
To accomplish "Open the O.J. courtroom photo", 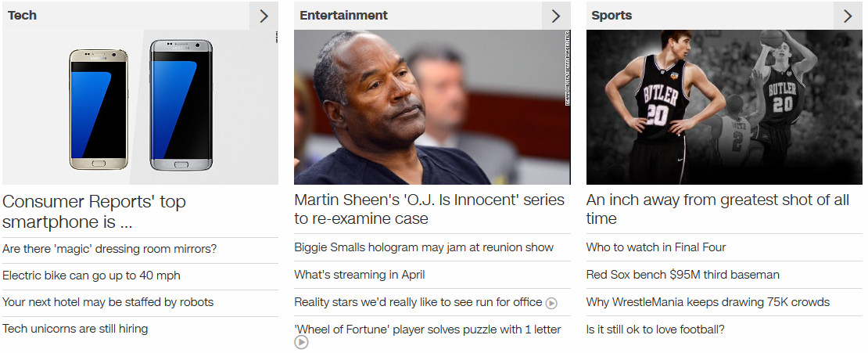I will point(432,107).
